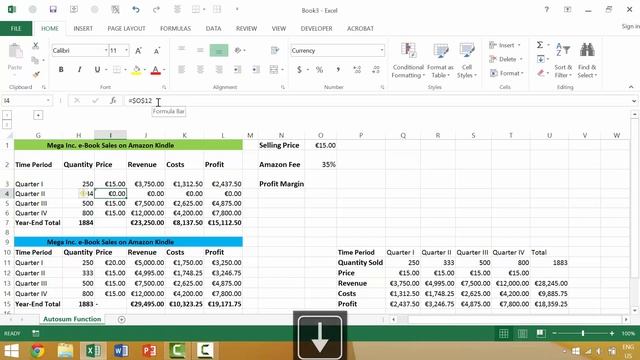This screenshot has height=360, width=640.
Task: Open Find & Select menu
Action: pyautogui.click(x=587, y=60)
